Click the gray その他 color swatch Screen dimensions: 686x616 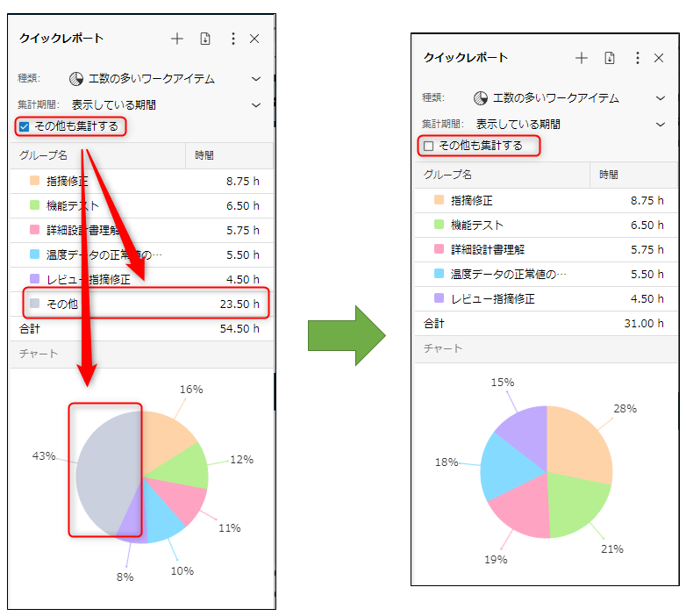tap(34, 304)
